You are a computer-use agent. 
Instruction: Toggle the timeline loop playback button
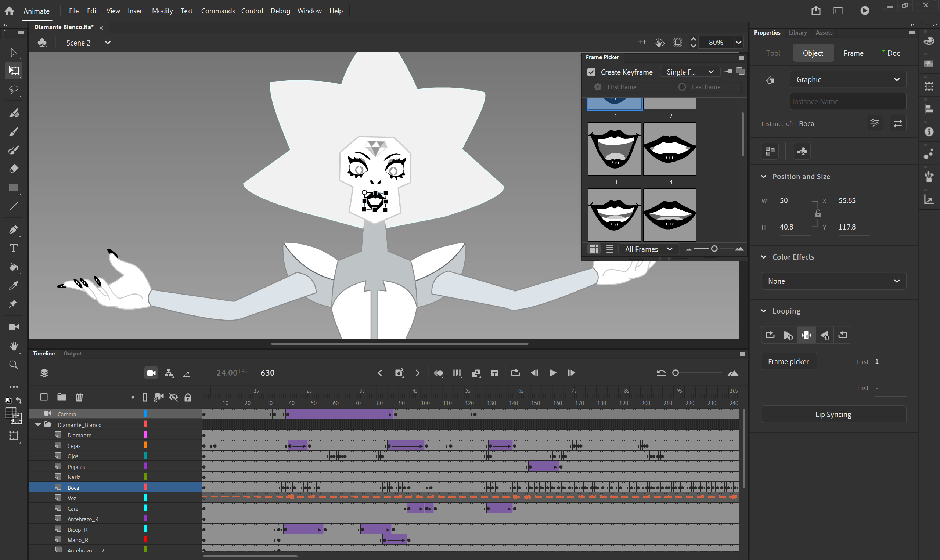515,373
